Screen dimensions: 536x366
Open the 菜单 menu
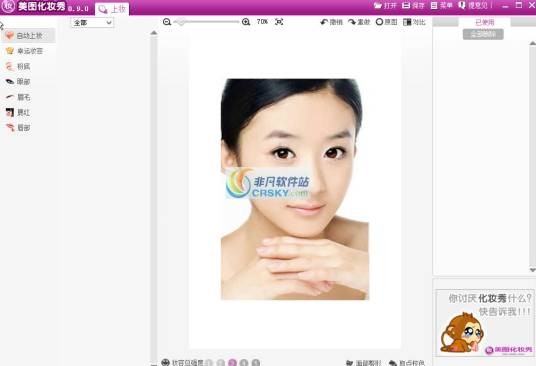[441, 5]
